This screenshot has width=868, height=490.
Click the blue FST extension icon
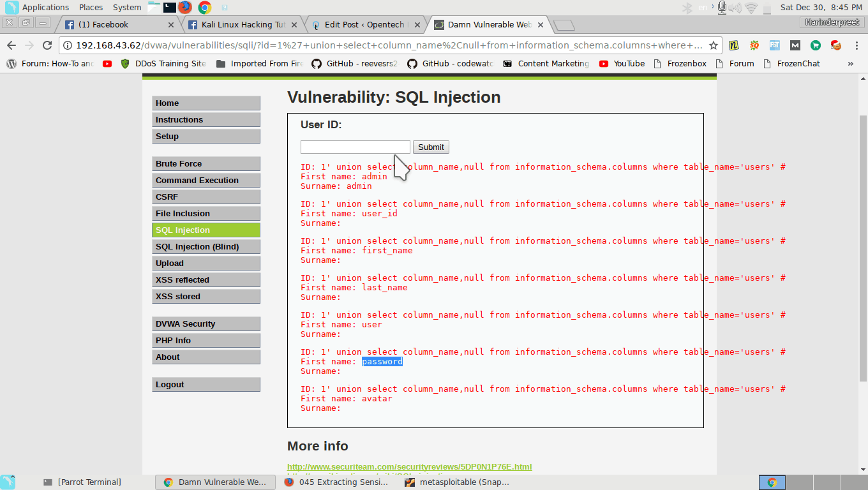tap(775, 45)
